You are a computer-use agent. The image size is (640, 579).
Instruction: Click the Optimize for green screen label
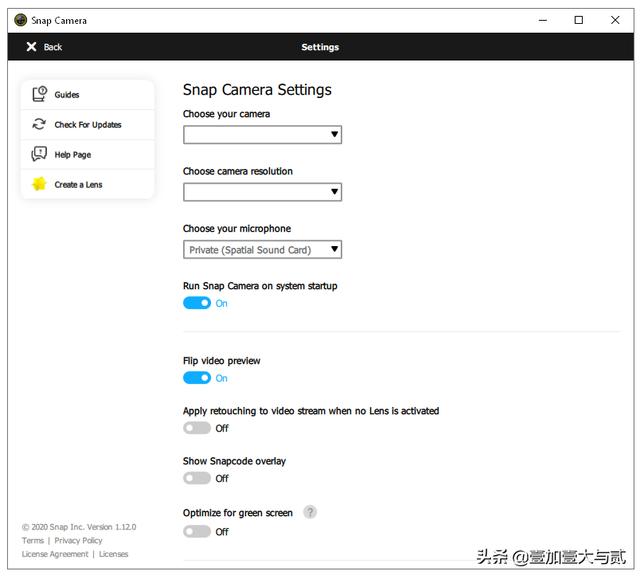238,512
